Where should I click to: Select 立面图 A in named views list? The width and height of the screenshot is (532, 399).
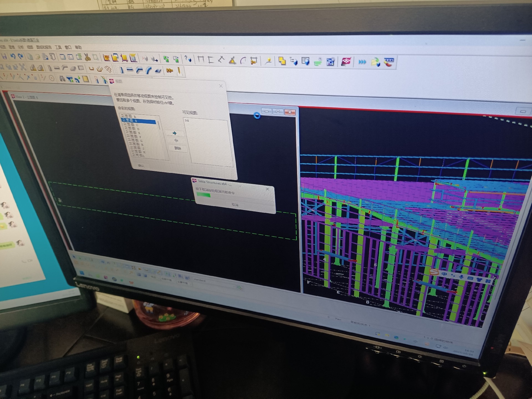128,116
